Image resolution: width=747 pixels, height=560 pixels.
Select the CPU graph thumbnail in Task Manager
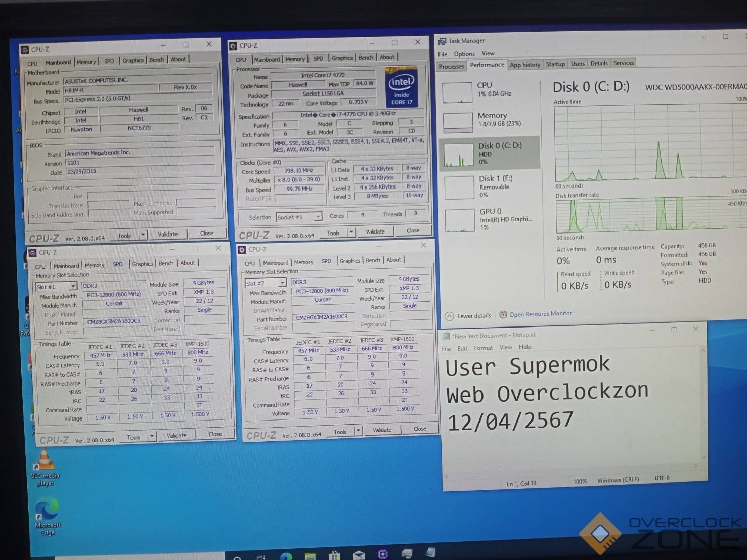point(457,93)
